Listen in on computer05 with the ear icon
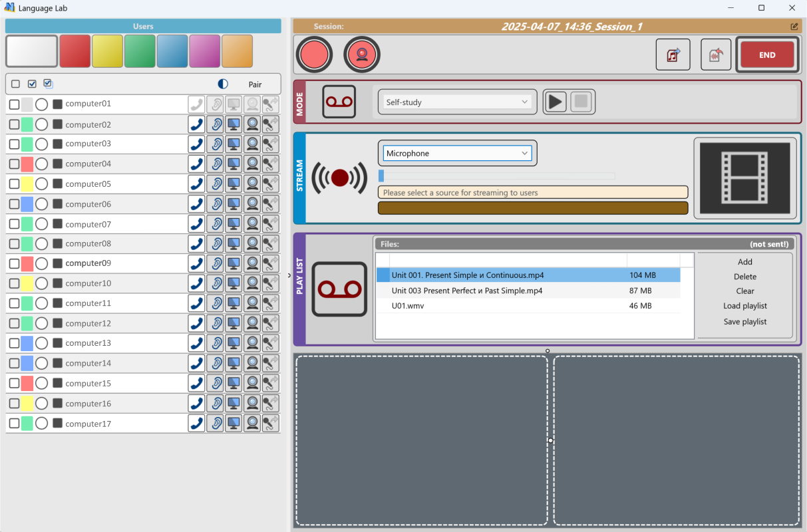The image size is (807, 532). pos(214,184)
